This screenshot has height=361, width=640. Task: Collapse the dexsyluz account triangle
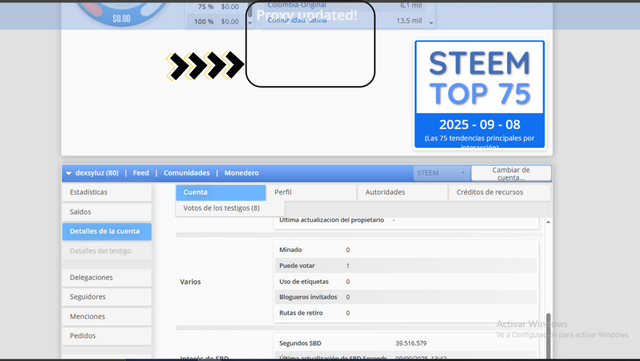click(x=69, y=173)
